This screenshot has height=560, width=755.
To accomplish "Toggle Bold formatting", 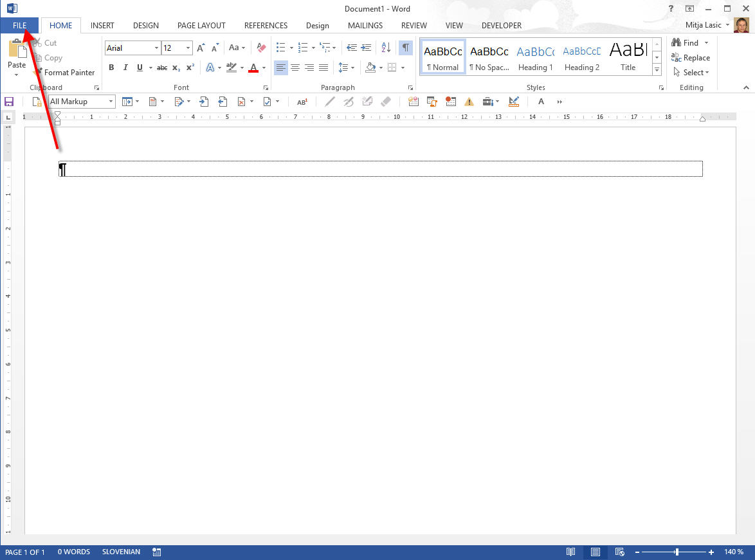I will pyautogui.click(x=111, y=68).
